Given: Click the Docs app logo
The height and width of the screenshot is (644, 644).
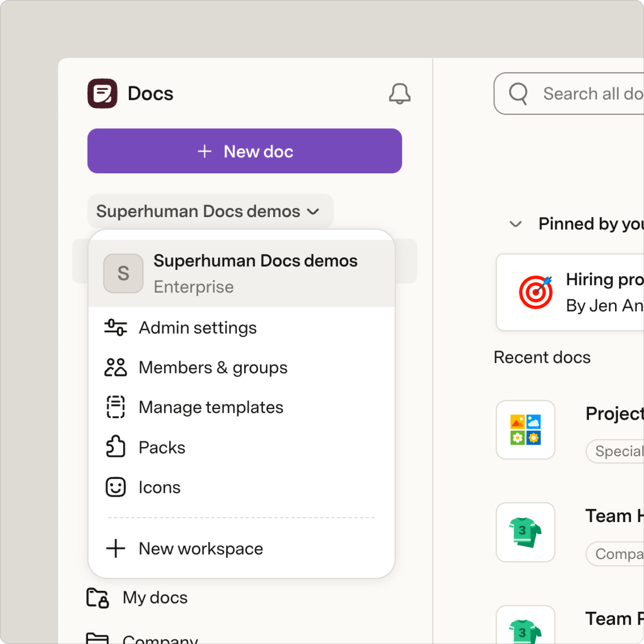Looking at the screenshot, I should tap(102, 93).
